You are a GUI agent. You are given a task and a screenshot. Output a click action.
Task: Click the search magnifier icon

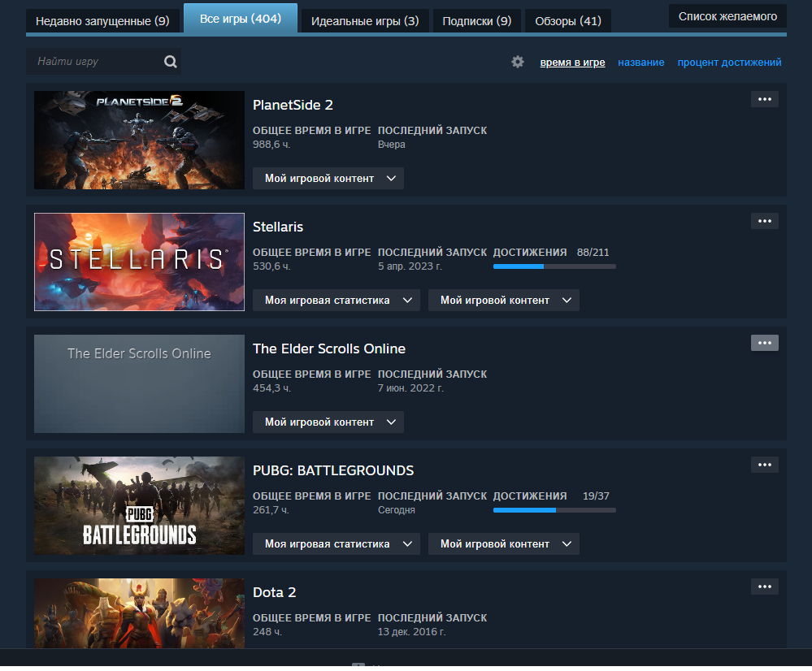[171, 62]
